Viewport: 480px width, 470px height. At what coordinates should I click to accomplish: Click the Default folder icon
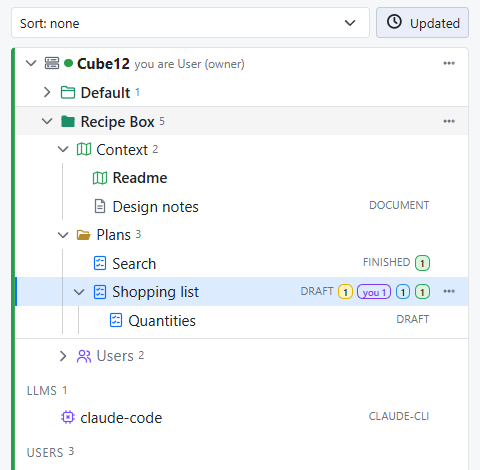tap(68, 92)
